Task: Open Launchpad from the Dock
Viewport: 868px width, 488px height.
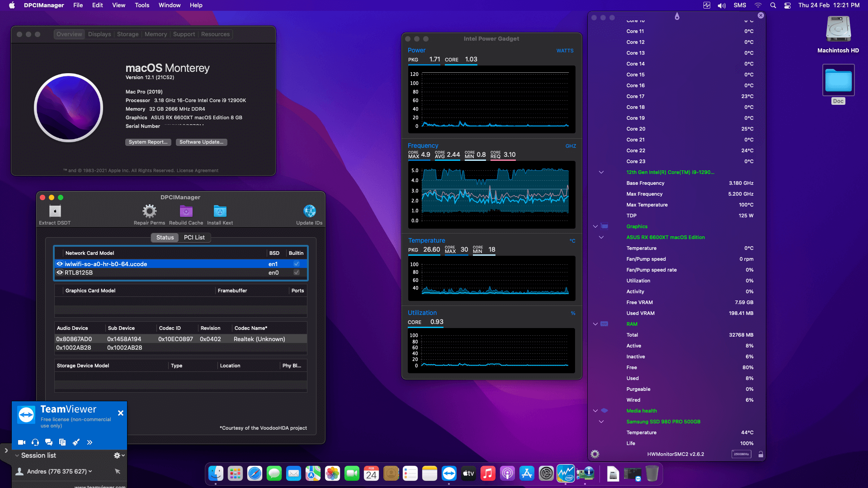Action: (x=235, y=474)
